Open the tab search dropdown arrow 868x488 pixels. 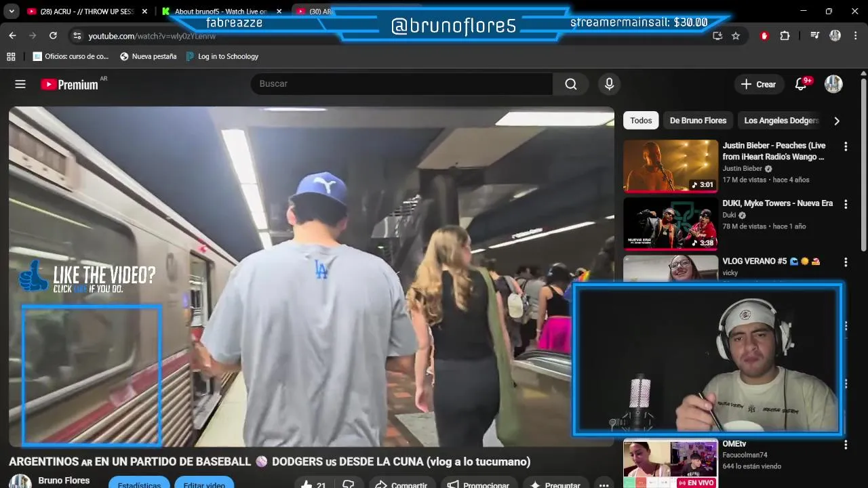point(12,12)
